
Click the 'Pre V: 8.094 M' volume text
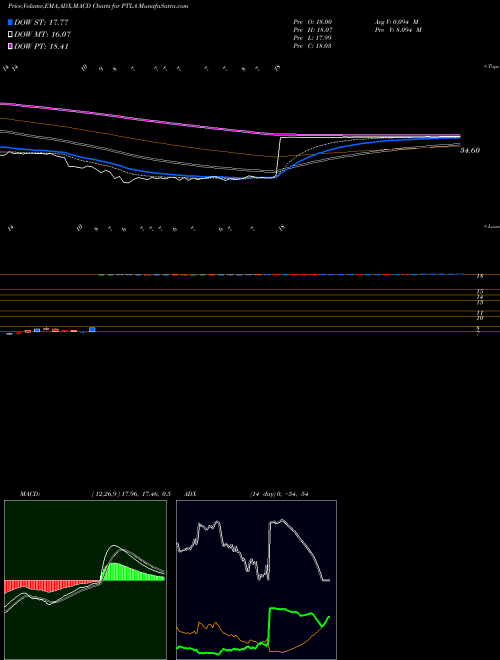[x=398, y=30]
